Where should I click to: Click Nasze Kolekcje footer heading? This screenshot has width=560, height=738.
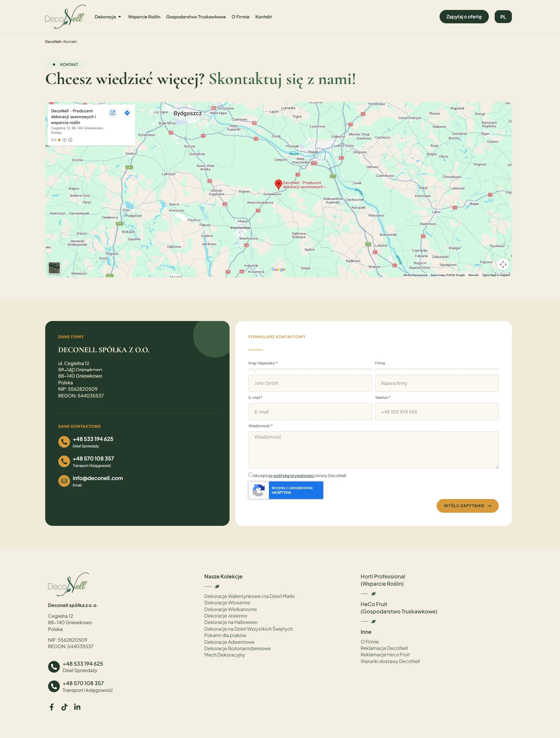[x=223, y=577]
